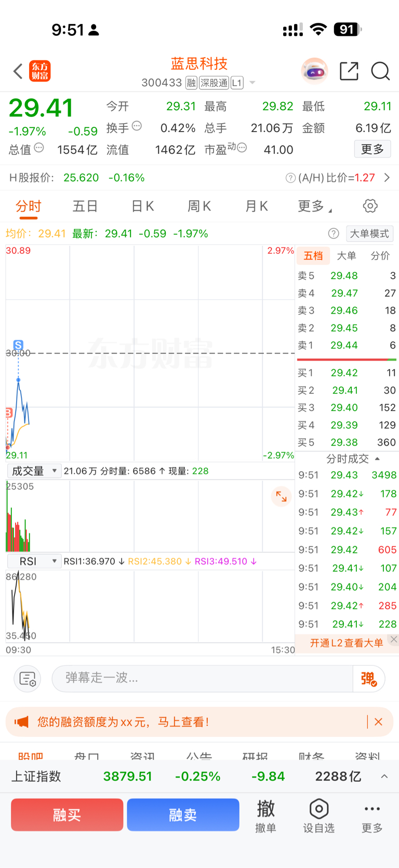The width and height of the screenshot is (399, 868).
Task: Open 融资额度 notice link
Action: point(123,722)
